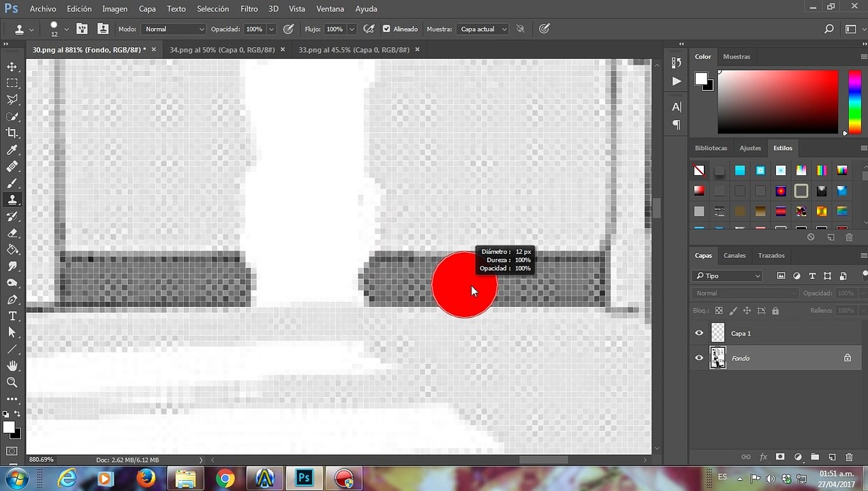Screen dimensions: 868x491
Task: Open the Trazados panel tab
Action: [x=771, y=256]
